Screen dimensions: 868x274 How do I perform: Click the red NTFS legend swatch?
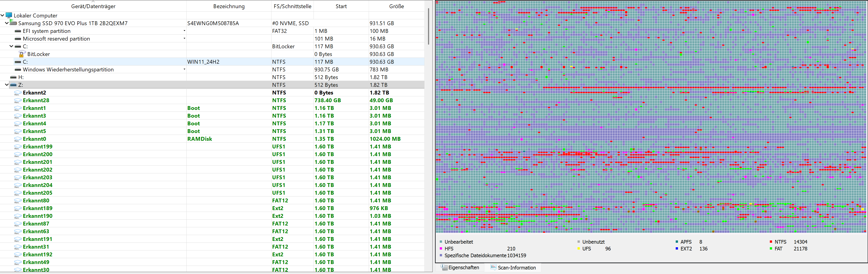pyautogui.click(x=771, y=242)
